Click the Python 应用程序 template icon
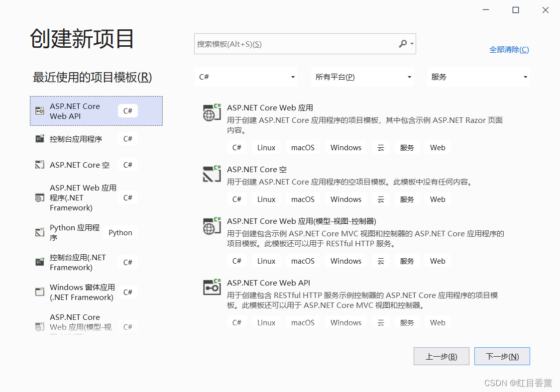Screen dimensions: 560x392 coord(40,232)
